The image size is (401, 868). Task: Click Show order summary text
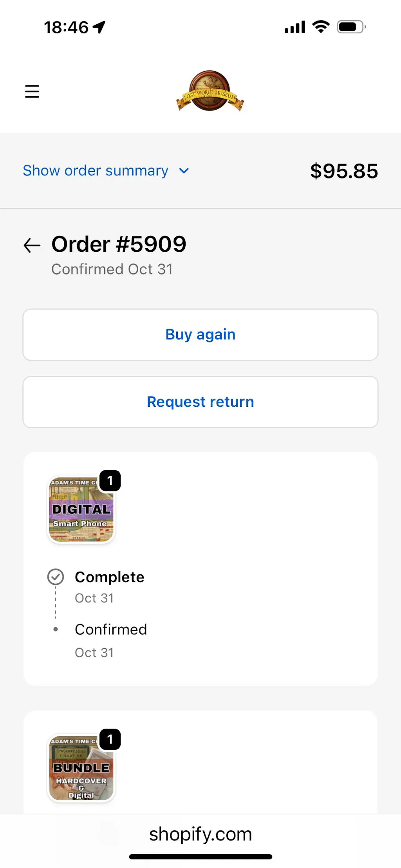click(x=96, y=171)
